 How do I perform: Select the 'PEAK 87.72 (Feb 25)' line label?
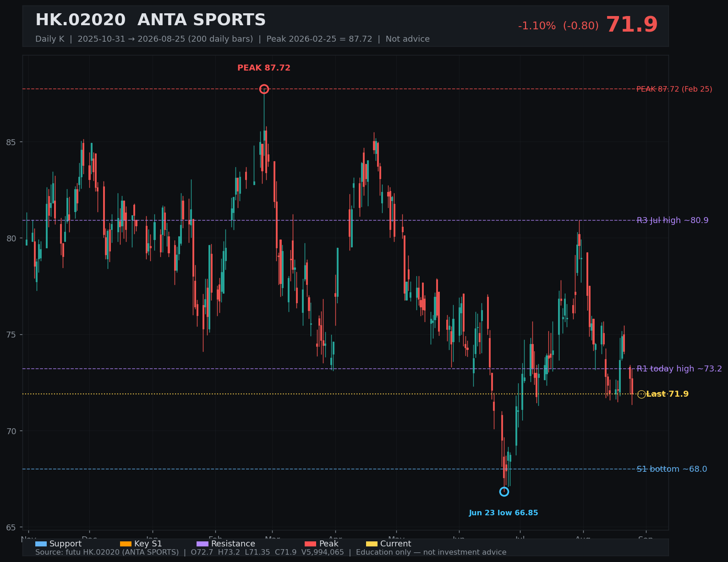click(x=674, y=89)
